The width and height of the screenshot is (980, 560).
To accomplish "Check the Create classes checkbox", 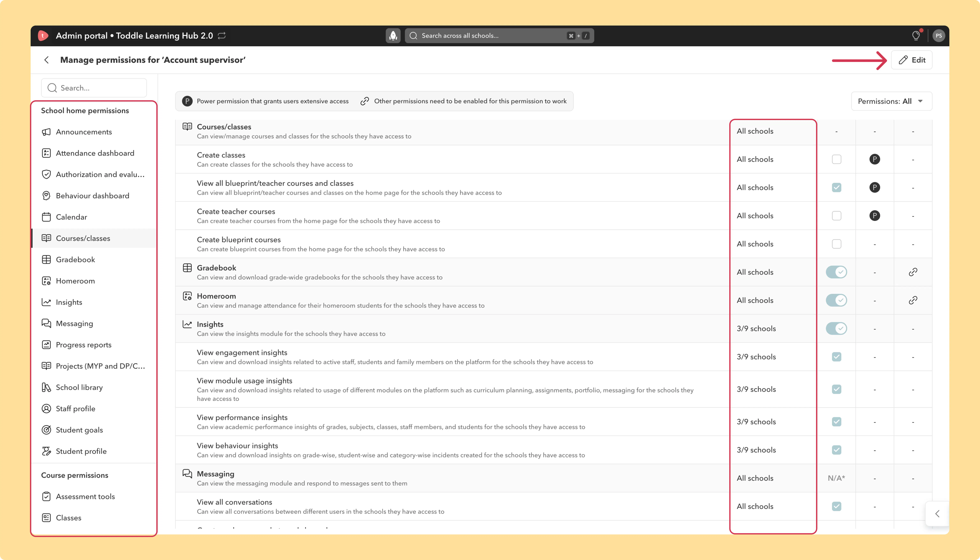I will [x=836, y=159].
